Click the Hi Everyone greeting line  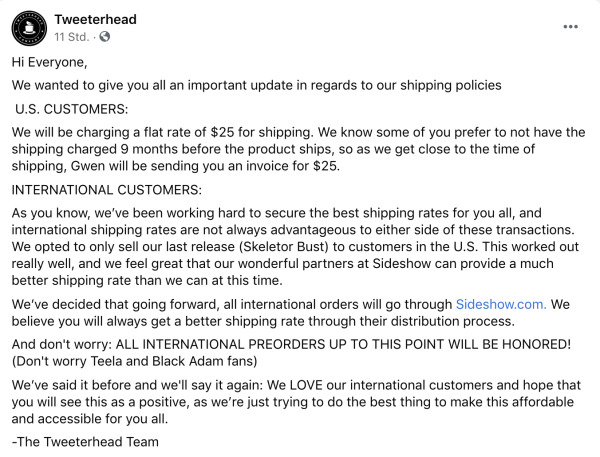coord(49,62)
